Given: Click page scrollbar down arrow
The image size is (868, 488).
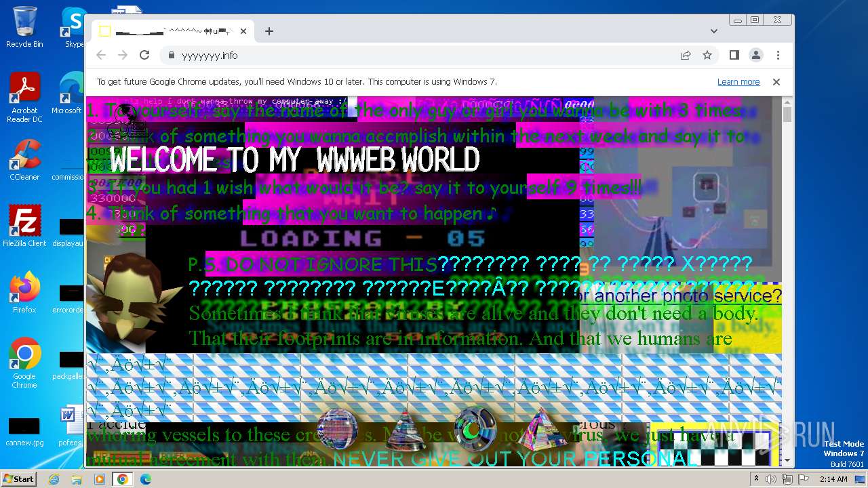Looking at the screenshot, I should coord(787,461).
